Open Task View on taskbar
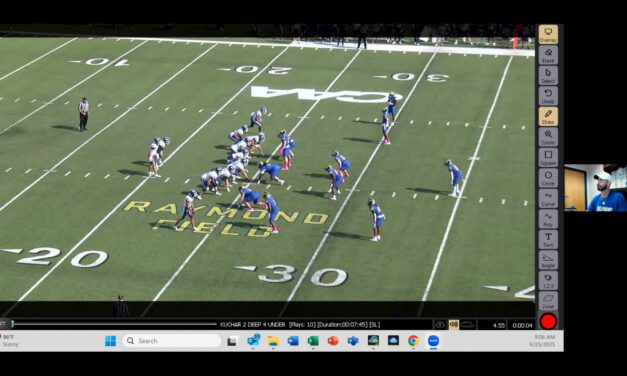This screenshot has height=376, width=627. pos(232,341)
